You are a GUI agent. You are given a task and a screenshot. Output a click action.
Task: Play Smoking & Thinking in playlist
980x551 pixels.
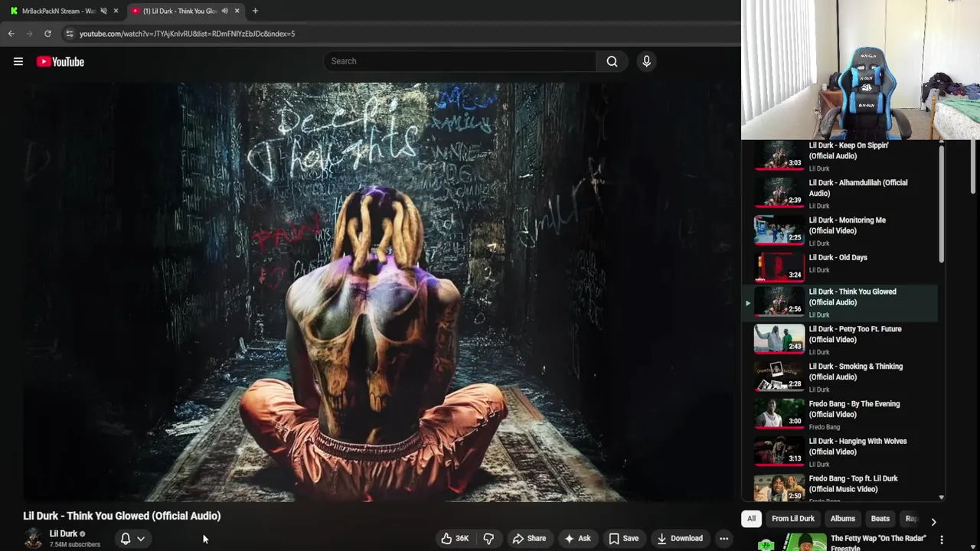841,377
